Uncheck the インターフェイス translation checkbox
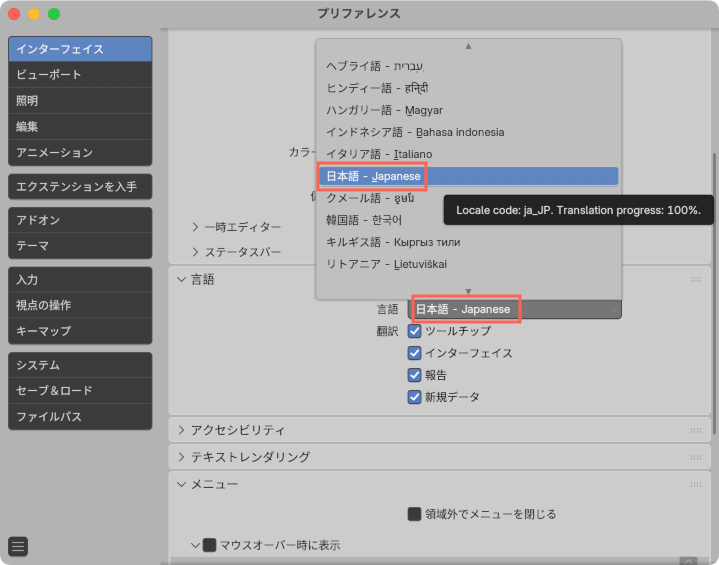 pos(414,353)
